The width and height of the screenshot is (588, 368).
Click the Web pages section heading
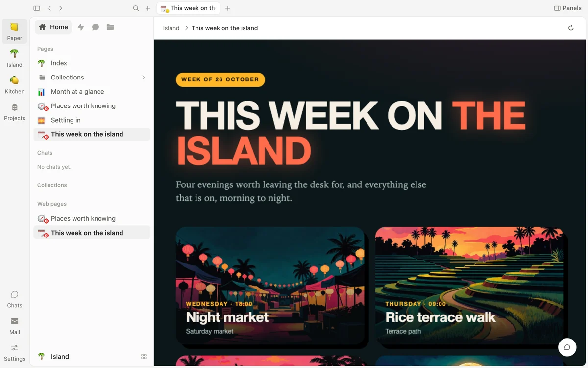[x=52, y=204]
